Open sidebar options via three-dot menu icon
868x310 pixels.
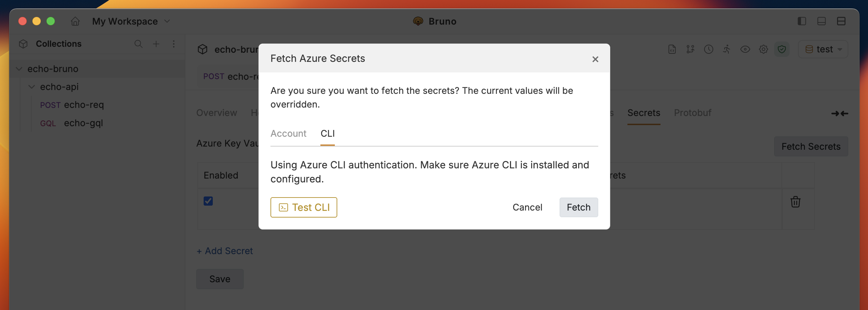pos(174,44)
